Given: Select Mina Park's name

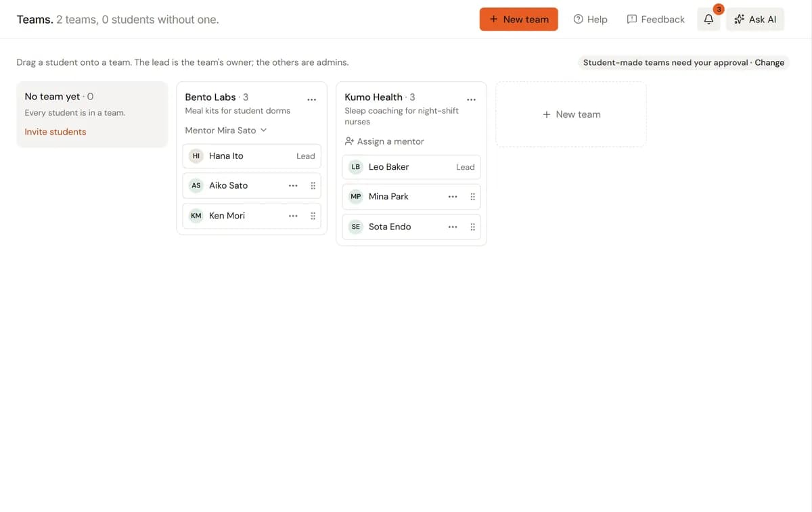Looking at the screenshot, I should click(388, 197).
